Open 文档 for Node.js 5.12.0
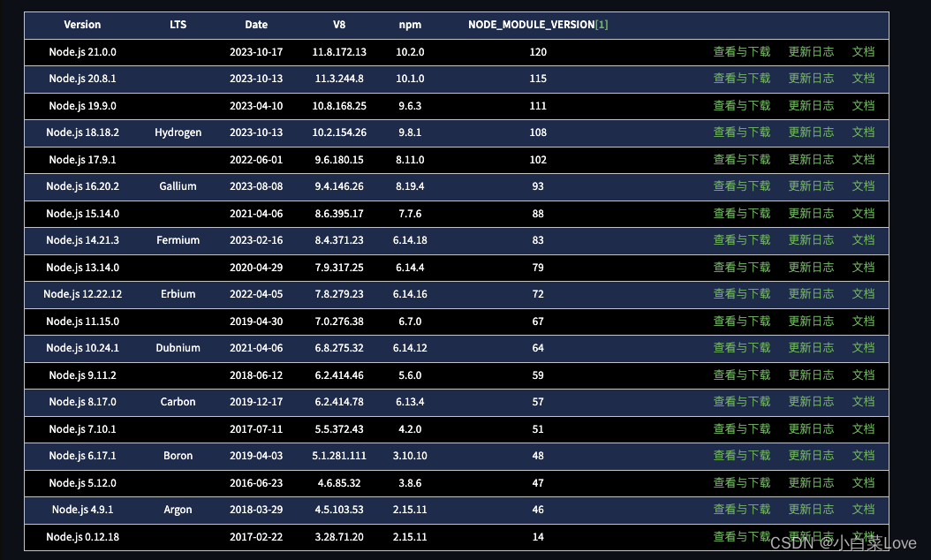Screen dimensions: 931x560 coord(863,483)
